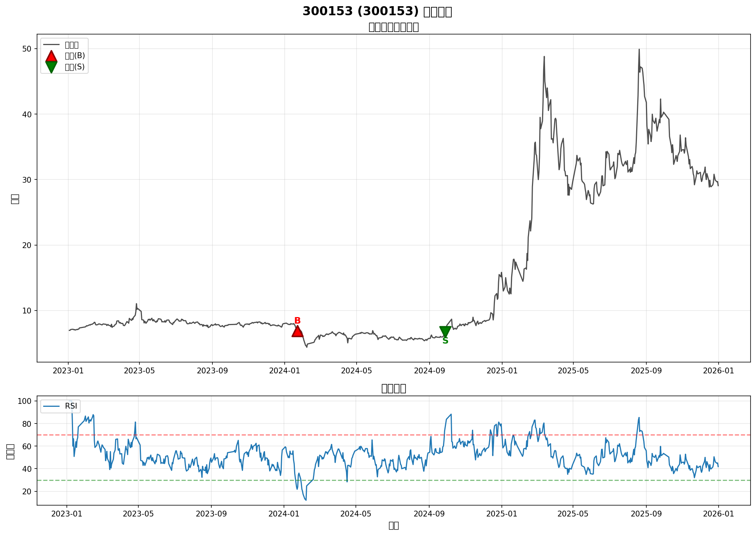Click the price peak near 50 in 2025-08
Screen dimensions: 756x535
(x=639, y=50)
